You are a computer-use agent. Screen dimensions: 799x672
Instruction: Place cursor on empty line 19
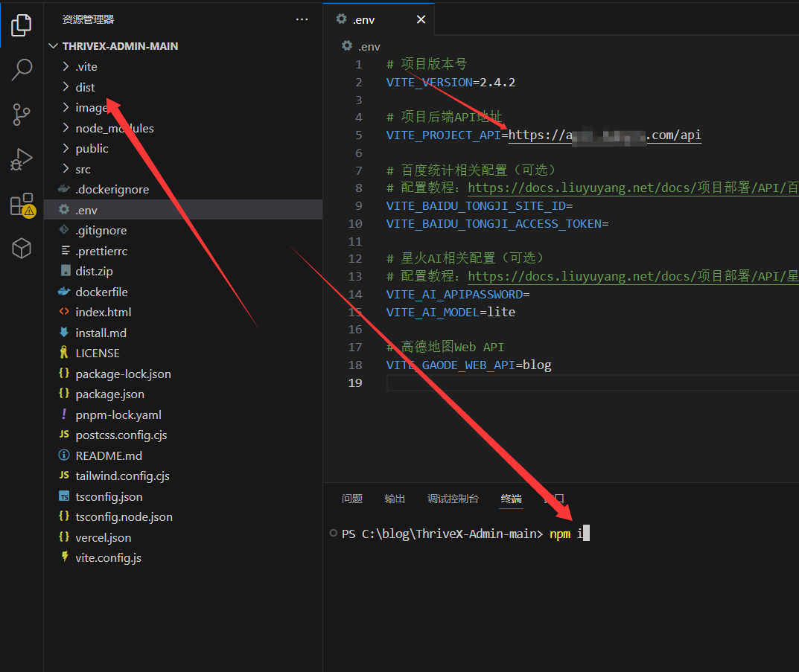[593, 383]
